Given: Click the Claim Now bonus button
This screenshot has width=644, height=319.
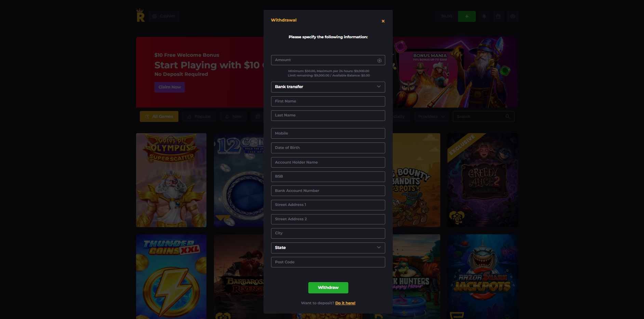Looking at the screenshot, I should (170, 87).
